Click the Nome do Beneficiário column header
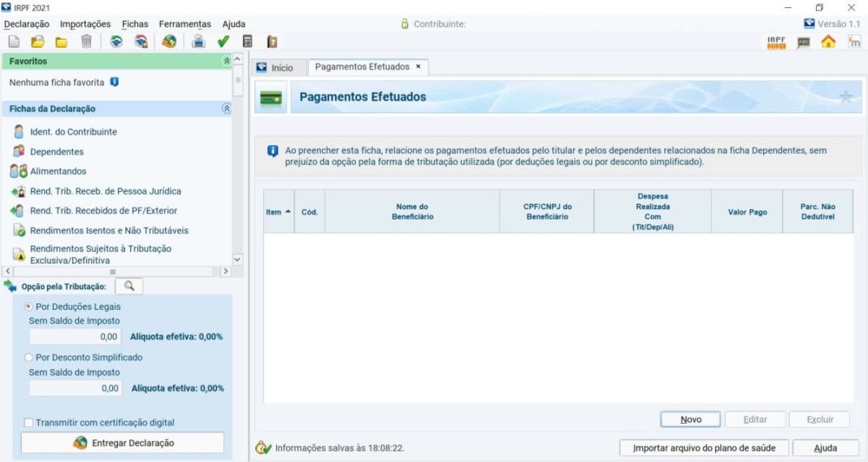Viewport: 868px width, 462px height. pos(412,211)
